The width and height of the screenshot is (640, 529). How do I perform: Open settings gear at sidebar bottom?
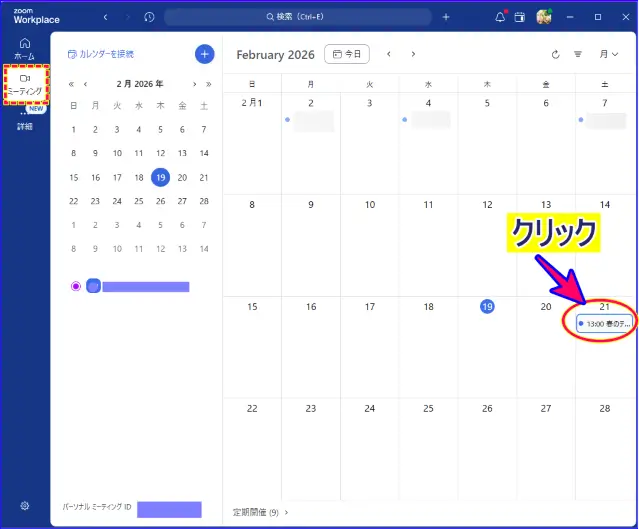[x=24, y=506]
